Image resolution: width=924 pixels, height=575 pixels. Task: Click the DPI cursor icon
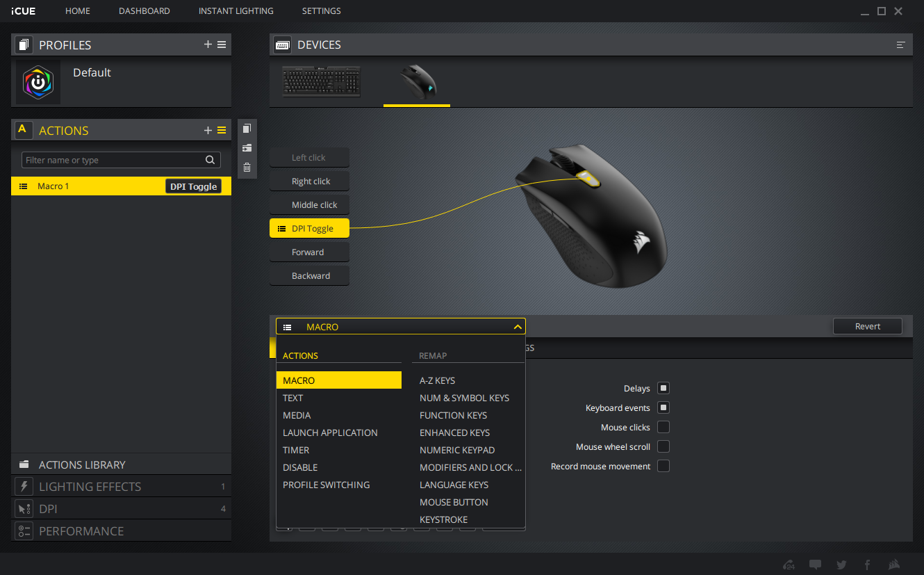click(24, 509)
